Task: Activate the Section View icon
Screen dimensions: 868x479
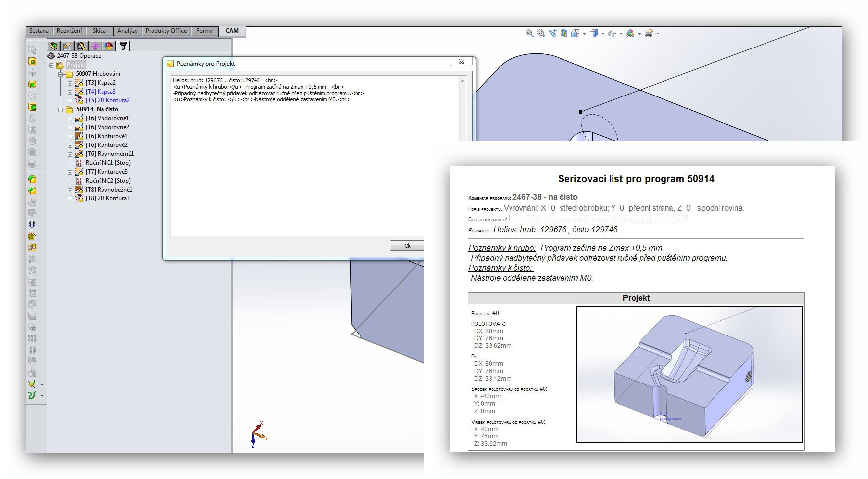Action: (x=564, y=33)
